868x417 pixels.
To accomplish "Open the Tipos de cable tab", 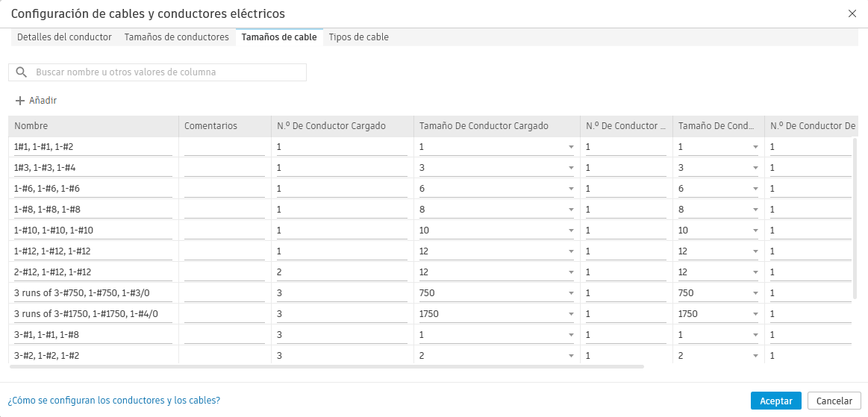I will 358,37.
